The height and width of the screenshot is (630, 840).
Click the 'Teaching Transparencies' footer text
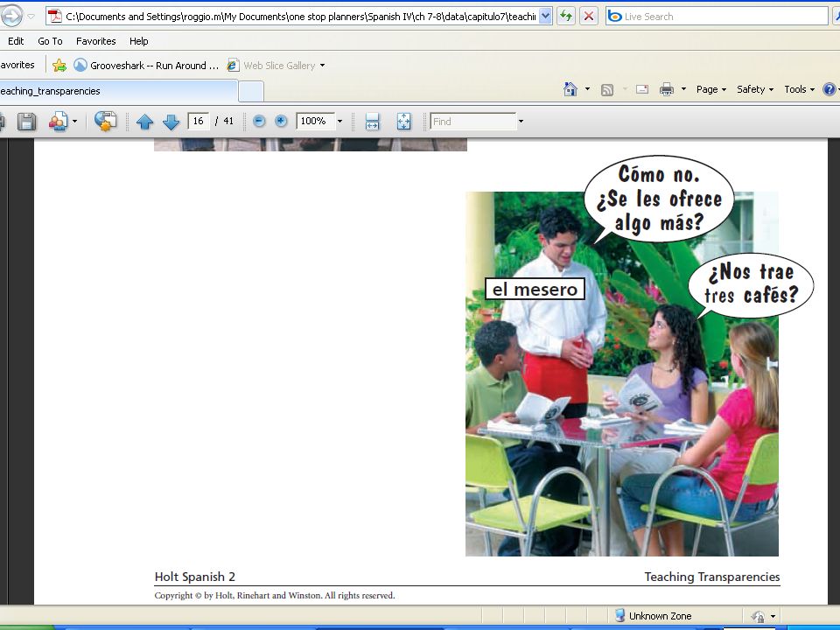(712, 577)
